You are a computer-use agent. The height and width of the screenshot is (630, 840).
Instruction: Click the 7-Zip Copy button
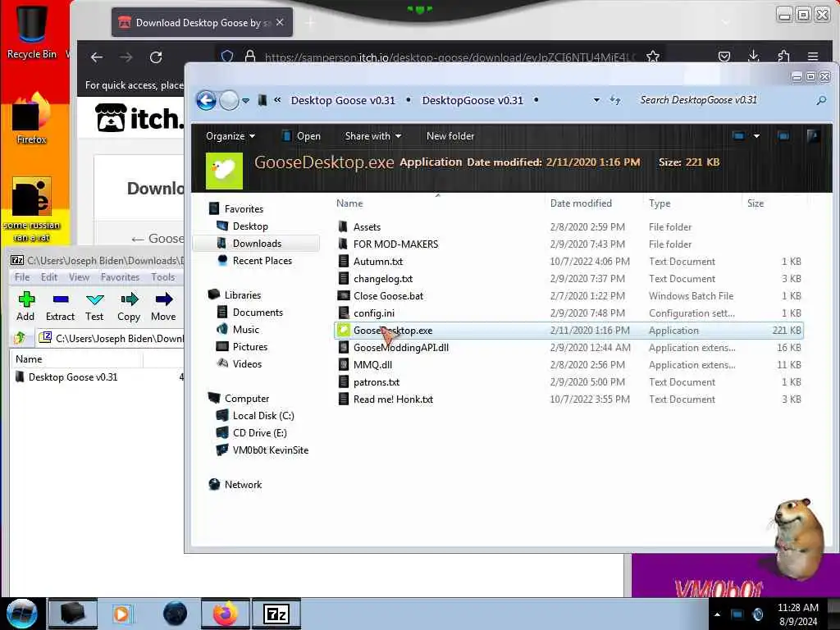(129, 307)
